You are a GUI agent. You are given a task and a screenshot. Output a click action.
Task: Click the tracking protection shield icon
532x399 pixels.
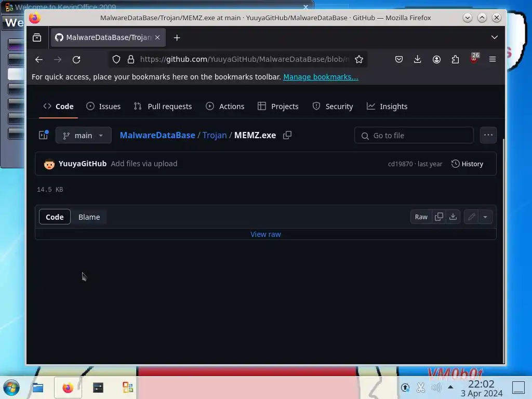coord(116,59)
